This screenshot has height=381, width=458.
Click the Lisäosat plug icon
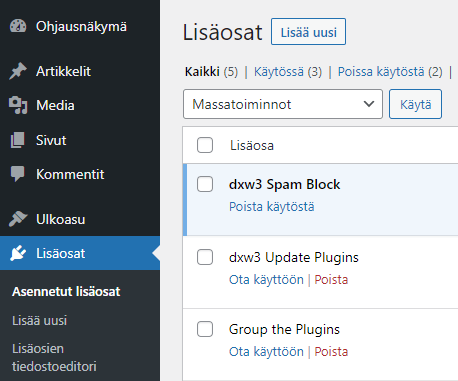click(x=18, y=253)
